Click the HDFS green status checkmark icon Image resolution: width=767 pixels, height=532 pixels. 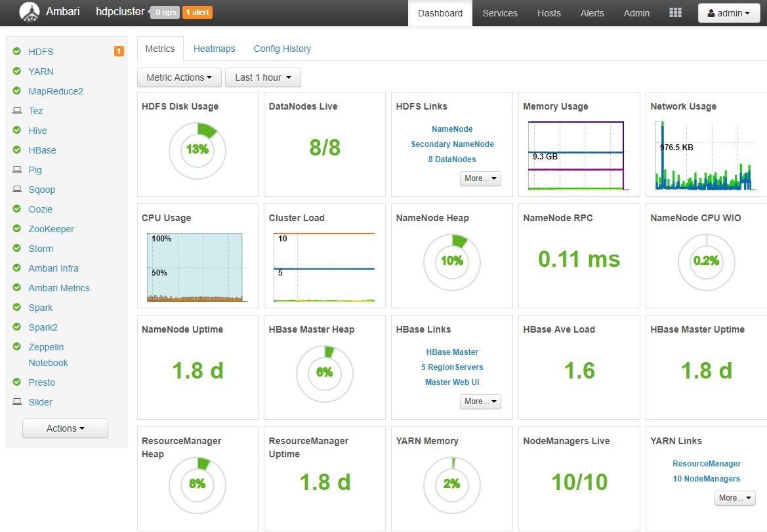(x=16, y=52)
